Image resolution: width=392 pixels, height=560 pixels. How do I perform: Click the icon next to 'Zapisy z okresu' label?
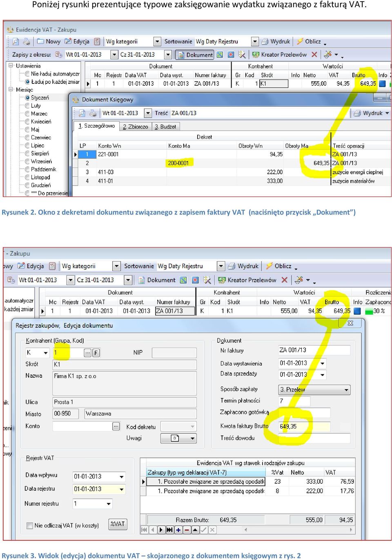59,54
